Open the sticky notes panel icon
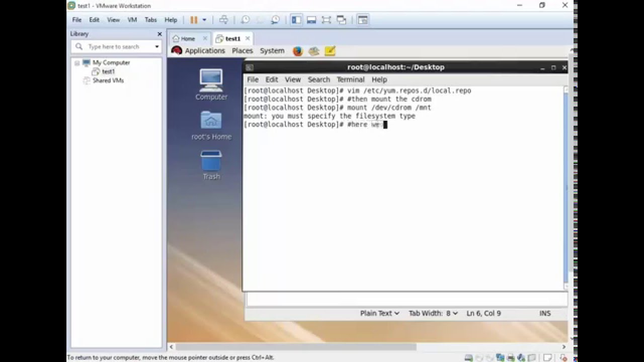Image resolution: width=644 pixels, height=362 pixels. (x=330, y=51)
